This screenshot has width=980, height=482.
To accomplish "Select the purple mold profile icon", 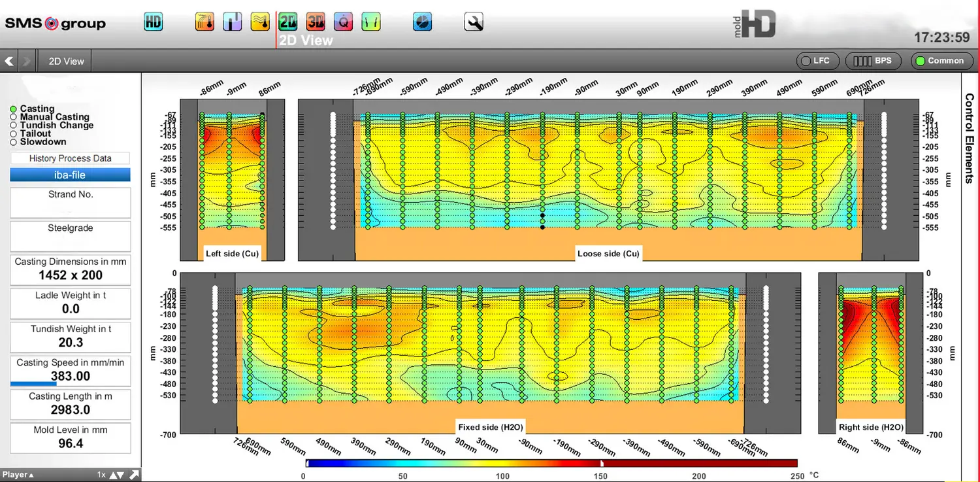I will coord(232,22).
